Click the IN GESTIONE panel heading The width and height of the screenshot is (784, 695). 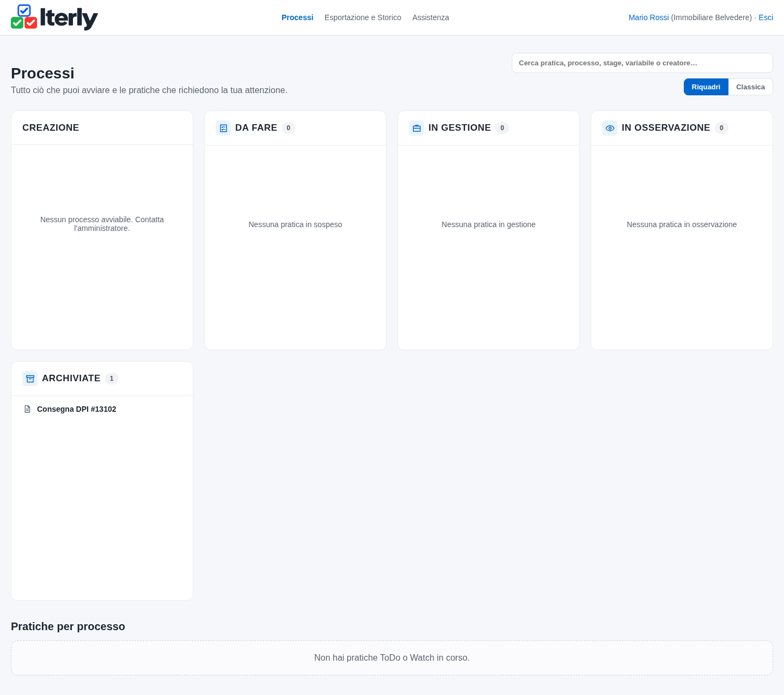tap(460, 127)
